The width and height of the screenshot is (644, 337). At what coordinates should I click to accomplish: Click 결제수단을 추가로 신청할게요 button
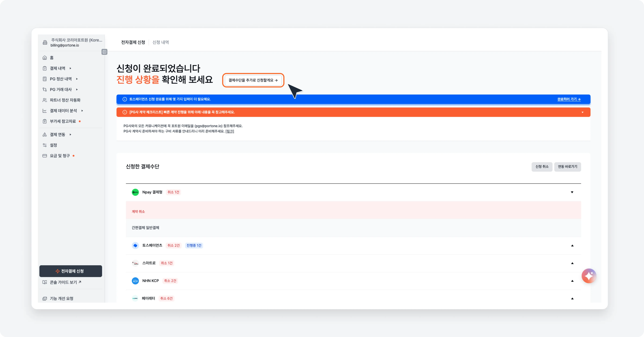[x=253, y=80]
